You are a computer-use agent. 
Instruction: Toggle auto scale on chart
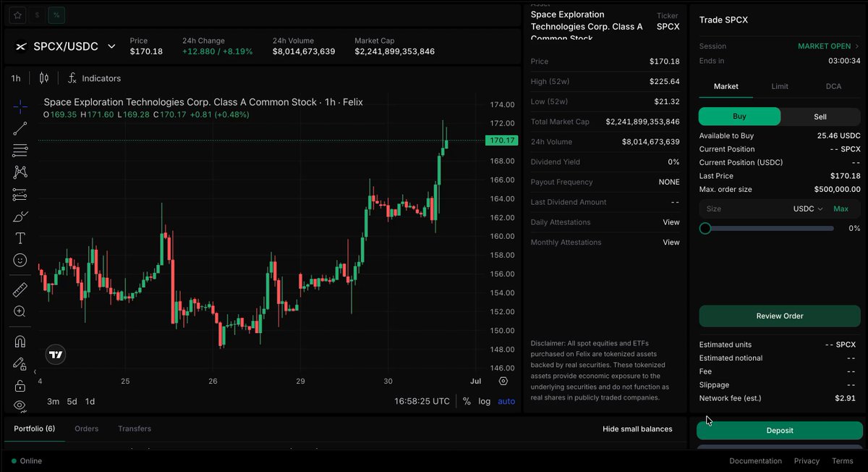(506, 401)
